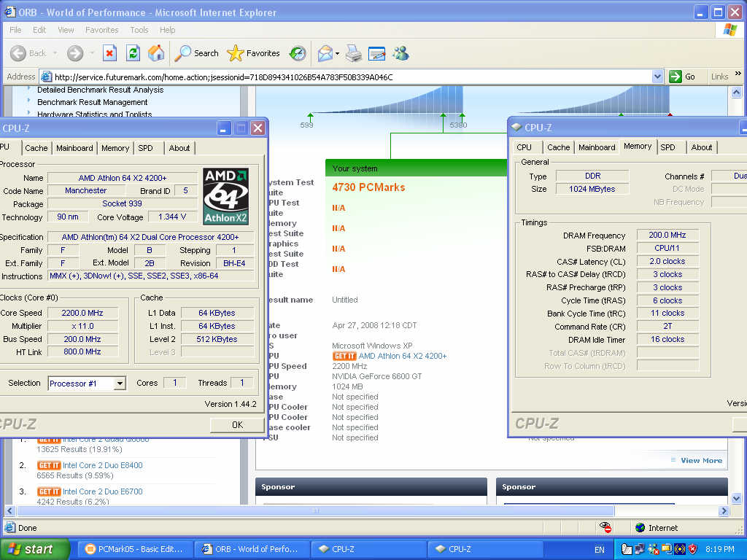This screenshot has height=560, width=747.
Task: Open the Mail envelope icon
Action: tap(325, 53)
